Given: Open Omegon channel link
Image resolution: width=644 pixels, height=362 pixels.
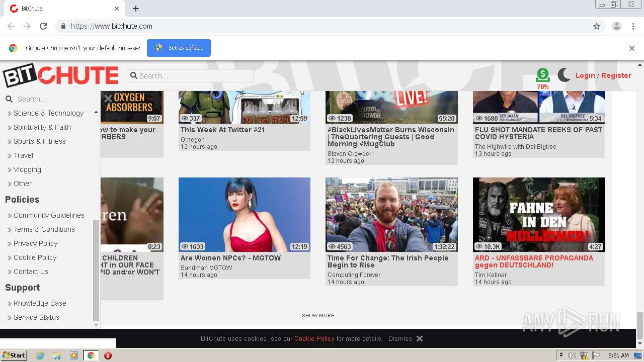Looking at the screenshot, I should pyautogui.click(x=193, y=140).
